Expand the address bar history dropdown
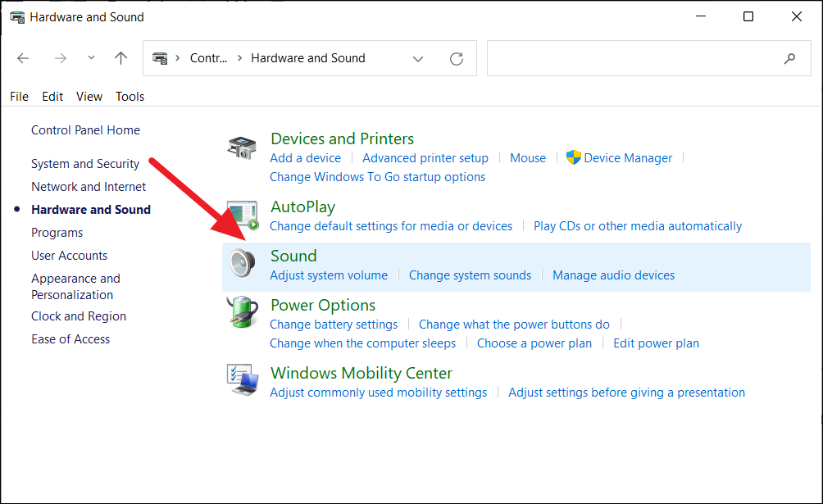 [x=418, y=58]
